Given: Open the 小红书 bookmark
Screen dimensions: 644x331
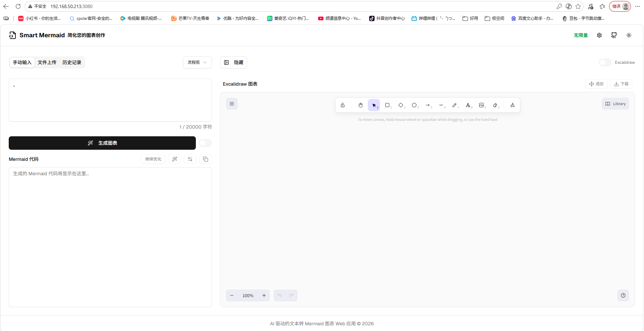Looking at the screenshot, I should 40,18.
